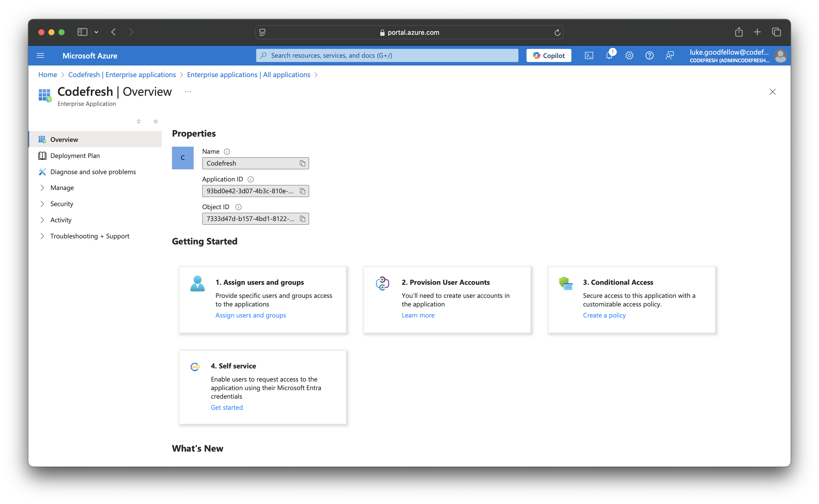Expand Troubleshooting + Support section

89,236
